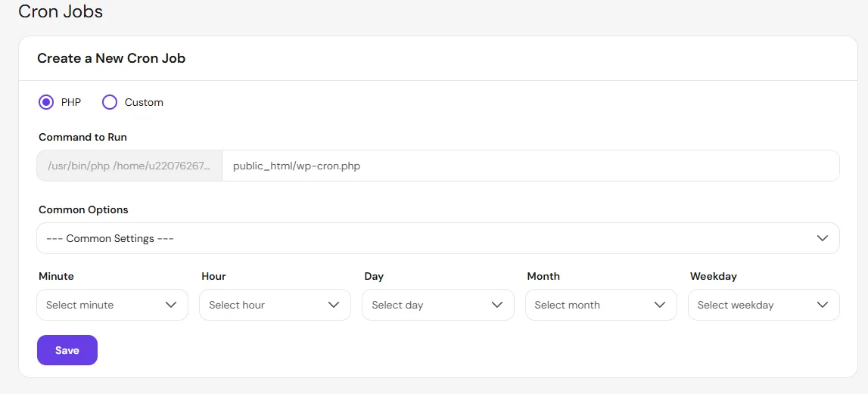868x394 pixels.
Task: Choose the Custom cron job type
Action: pos(110,102)
